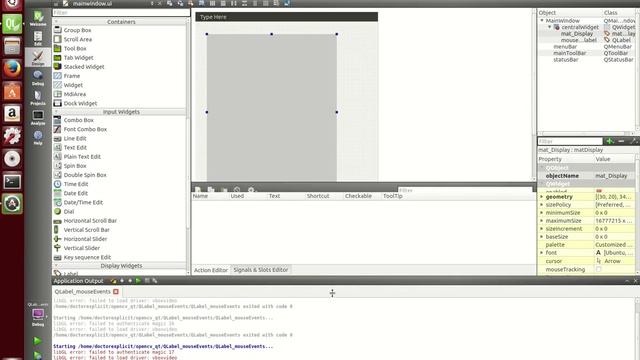Screen dimensions: 640x360
Task: Collapse the centralWidget tree node
Action: (549, 27)
